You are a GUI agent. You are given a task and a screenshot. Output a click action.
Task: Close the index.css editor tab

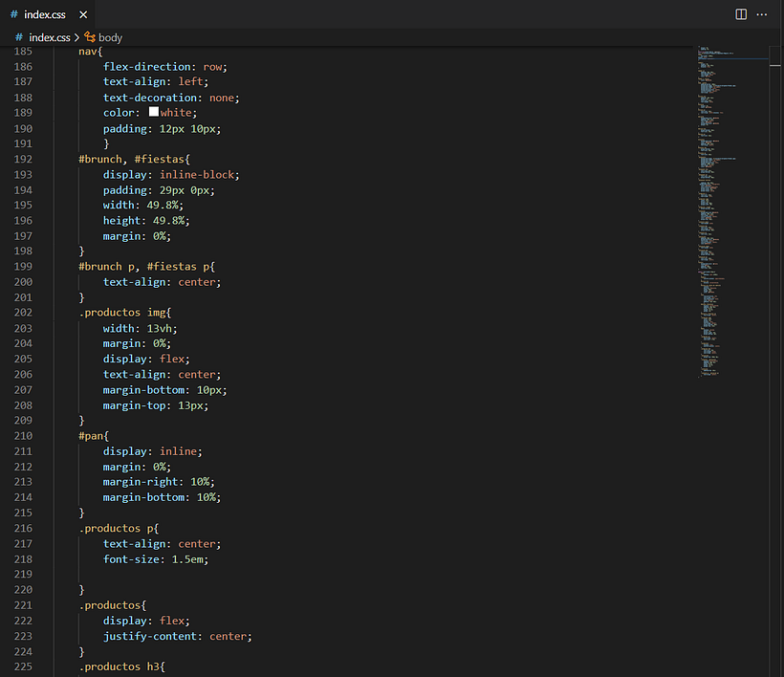83,14
